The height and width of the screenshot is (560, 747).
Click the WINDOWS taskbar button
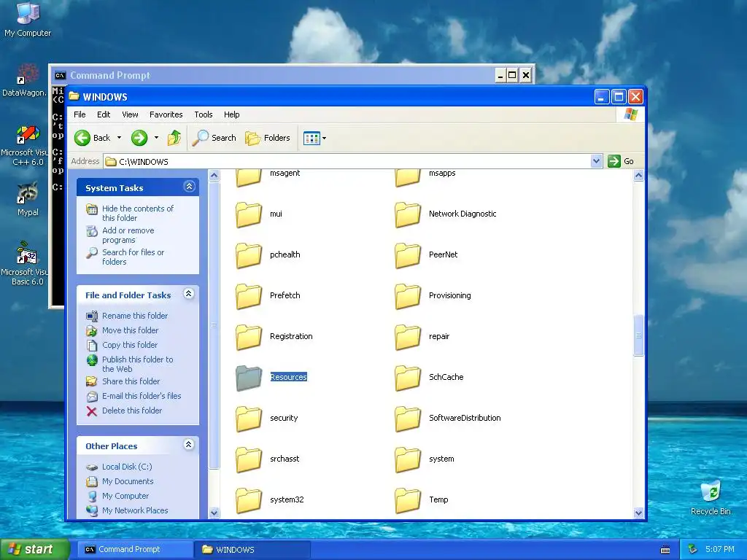[x=252, y=550]
